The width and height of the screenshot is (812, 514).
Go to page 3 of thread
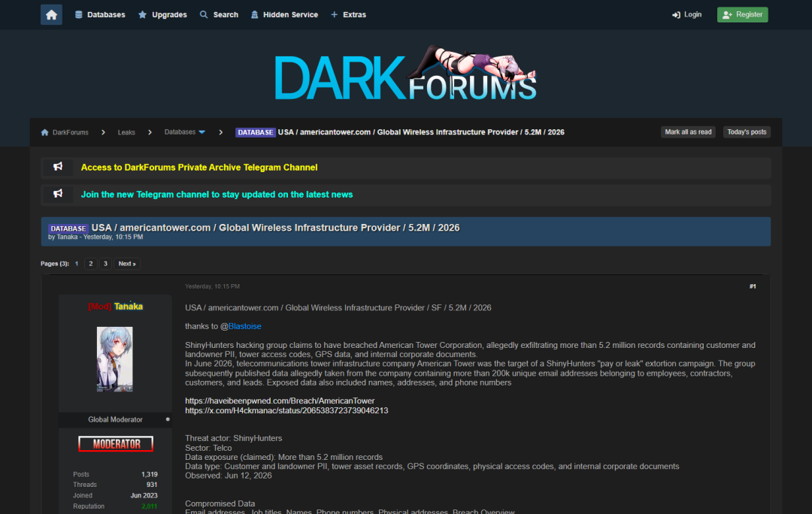(105, 264)
